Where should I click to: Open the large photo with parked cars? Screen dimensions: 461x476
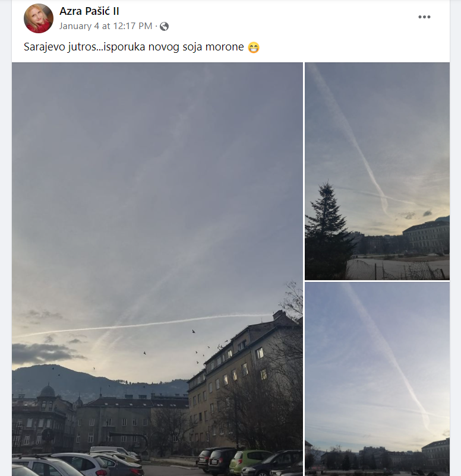(x=157, y=269)
